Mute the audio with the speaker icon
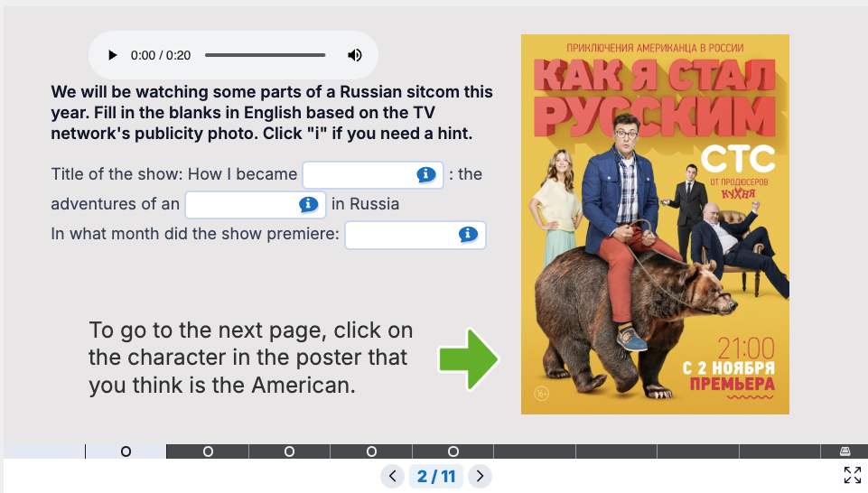This screenshot has width=868, height=493. tap(354, 55)
